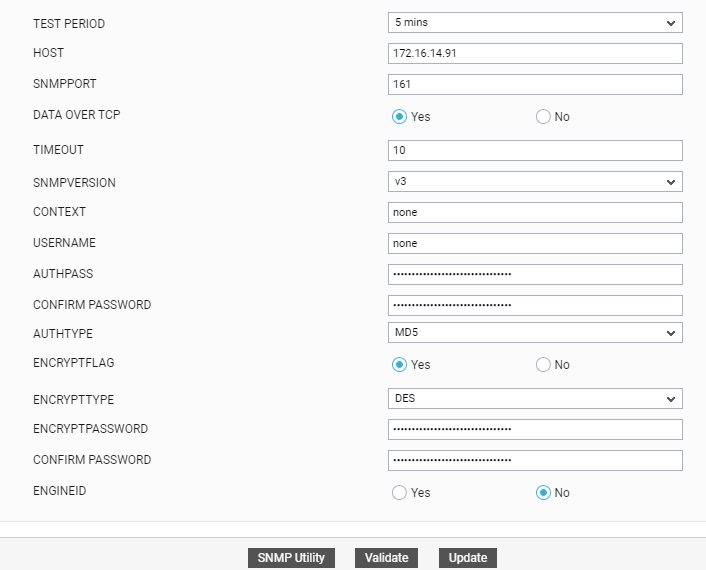Open the SNMPVERSION dropdown showing v3

point(535,181)
